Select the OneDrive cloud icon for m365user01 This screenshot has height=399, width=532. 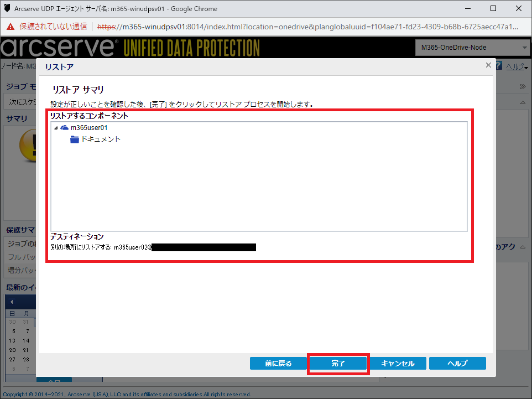(64, 128)
